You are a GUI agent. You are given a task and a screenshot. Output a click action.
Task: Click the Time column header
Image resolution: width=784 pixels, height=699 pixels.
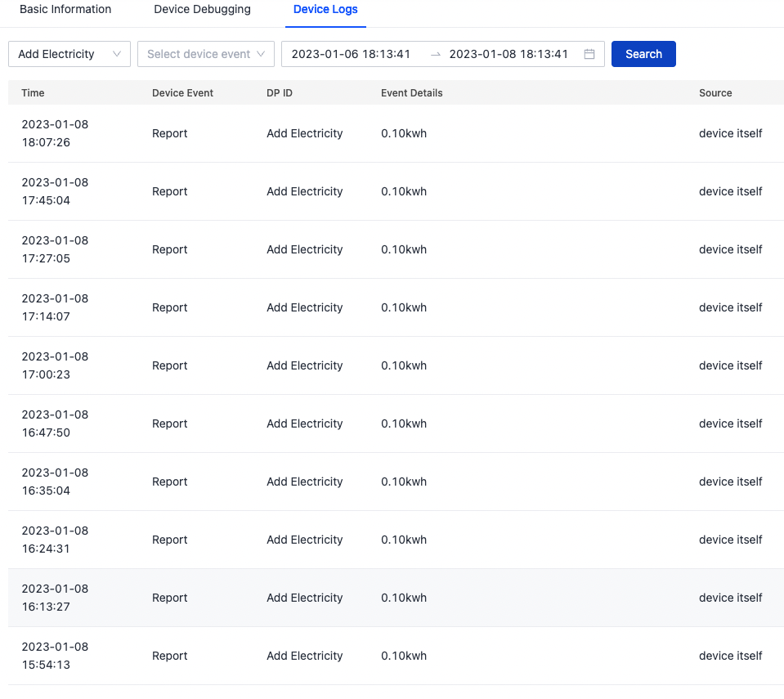(x=33, y=93)
